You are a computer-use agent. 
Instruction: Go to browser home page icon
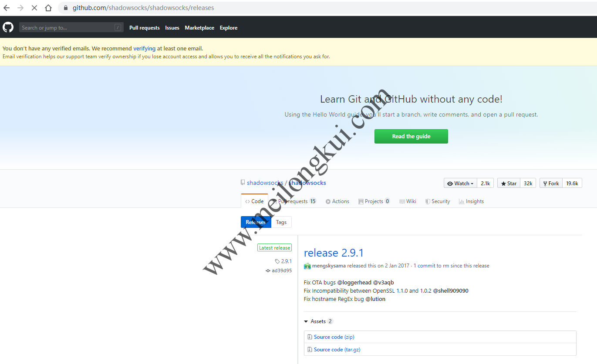[48, 8]
